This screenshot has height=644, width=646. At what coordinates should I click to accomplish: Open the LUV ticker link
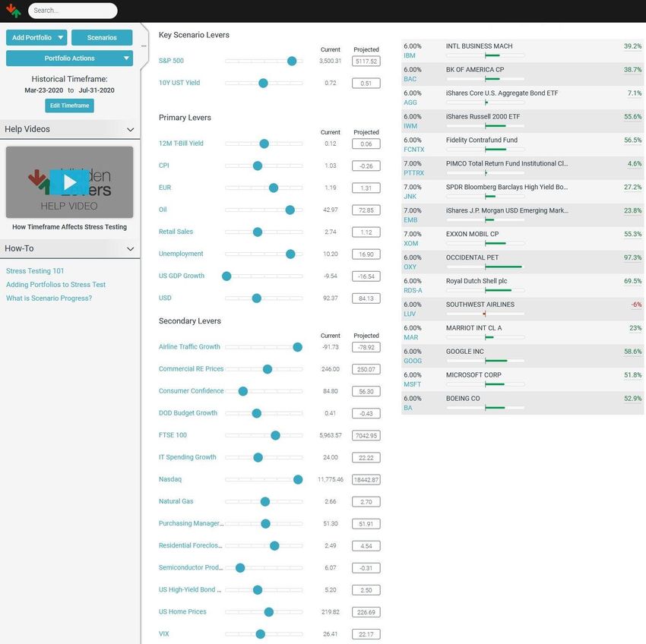410,314
